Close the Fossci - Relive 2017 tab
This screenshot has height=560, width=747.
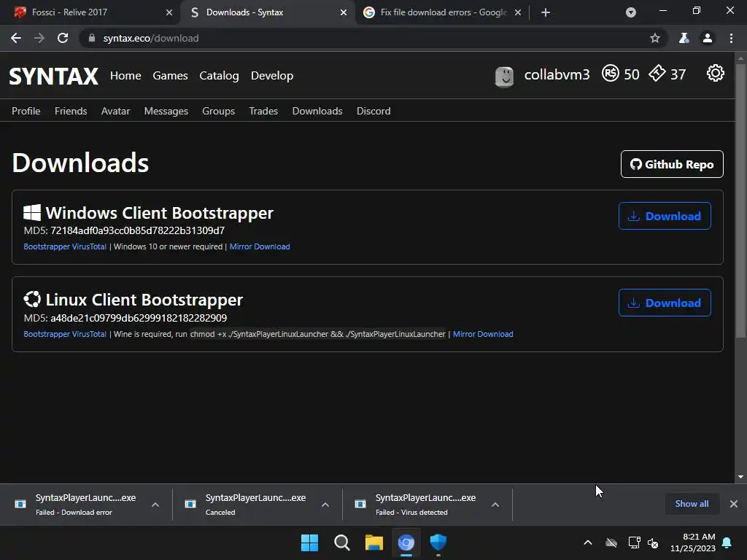pyautogui.click(x=169, y=12)
